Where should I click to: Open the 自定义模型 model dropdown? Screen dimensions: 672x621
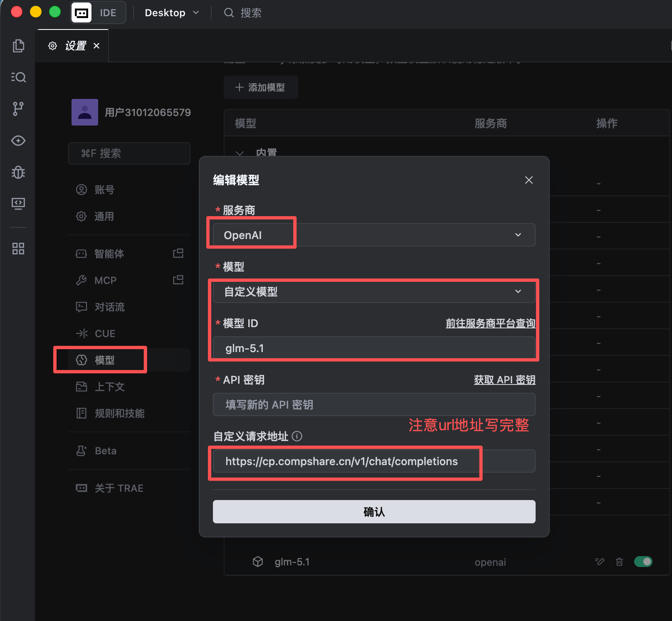coord(374,291)
